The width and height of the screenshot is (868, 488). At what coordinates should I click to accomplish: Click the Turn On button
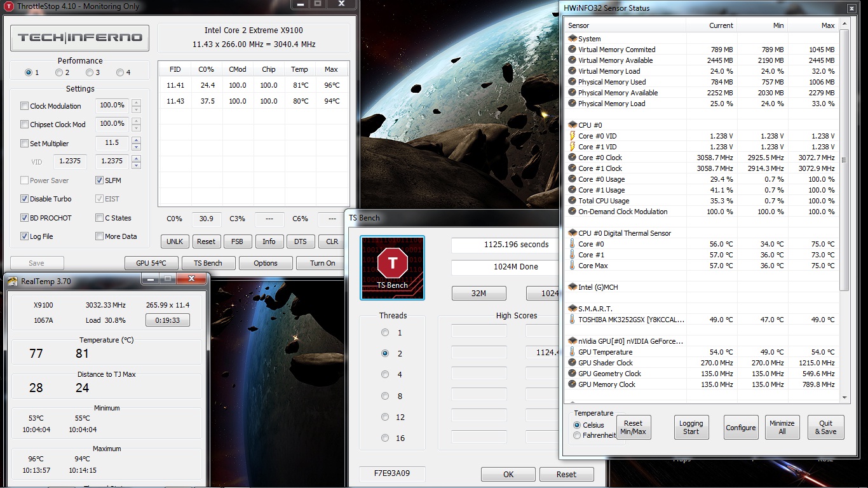click(x=323, y=263)
